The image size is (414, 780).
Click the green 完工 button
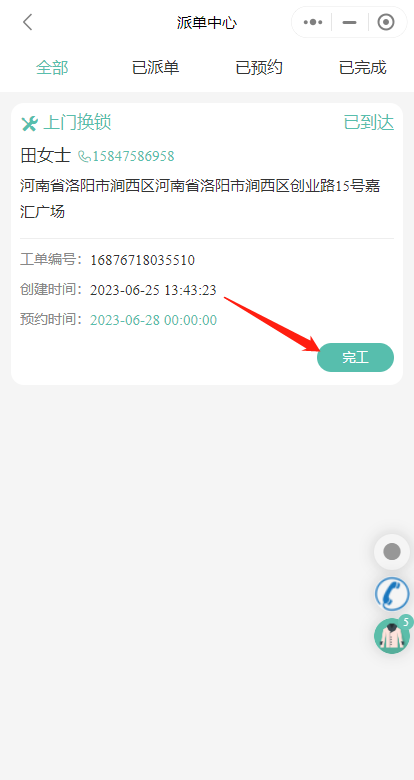[x=355, y=357]
